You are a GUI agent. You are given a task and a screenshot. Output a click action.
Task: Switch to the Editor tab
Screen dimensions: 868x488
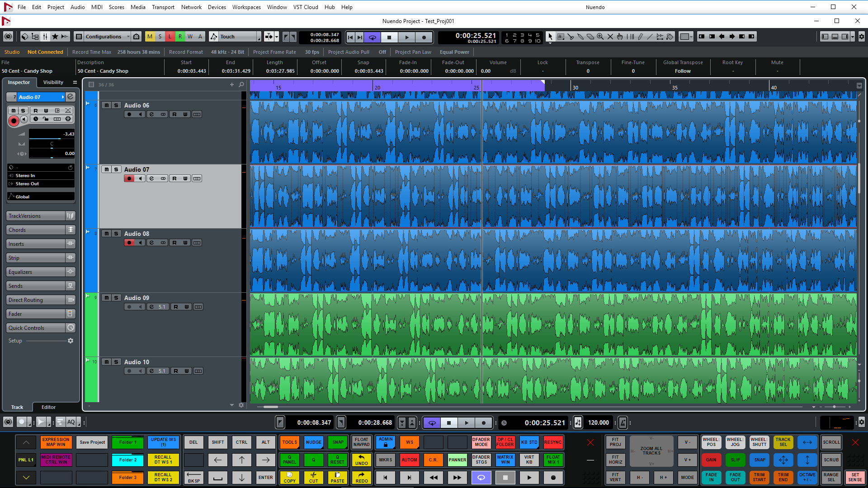click(x=48, y=407)
